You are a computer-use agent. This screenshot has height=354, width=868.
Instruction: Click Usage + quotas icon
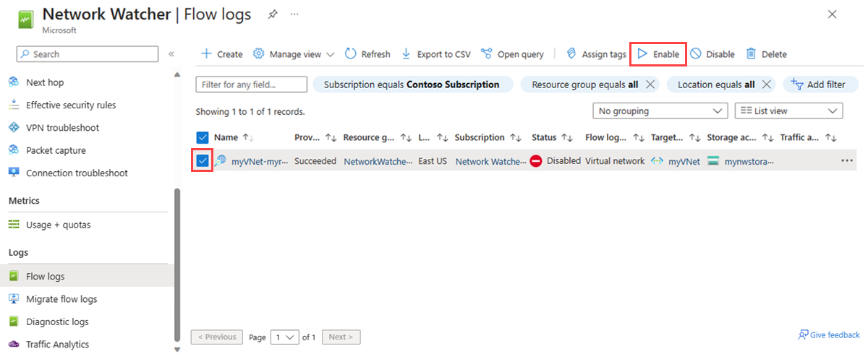coord(14,225)
